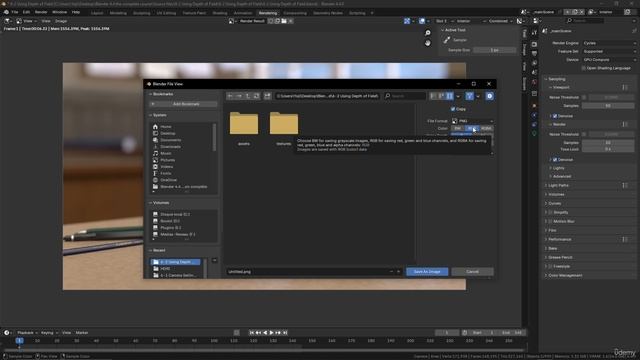Toggle Motion Blur checkbox
The height and width of the screenshot is (360, 640).
550,221
